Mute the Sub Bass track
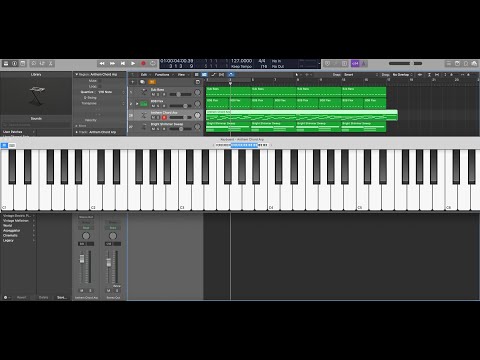480x360 pixels. 153,95
